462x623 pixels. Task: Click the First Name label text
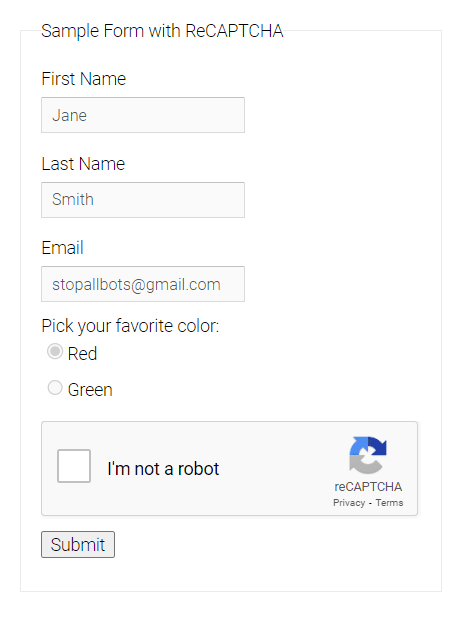(84, 79)
